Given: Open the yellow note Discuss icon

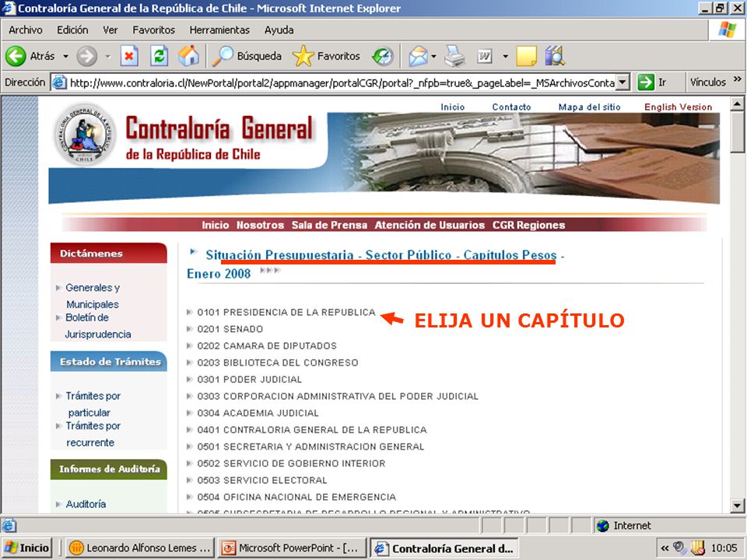Looking at the screenshot, I should [x=527, y=56].
